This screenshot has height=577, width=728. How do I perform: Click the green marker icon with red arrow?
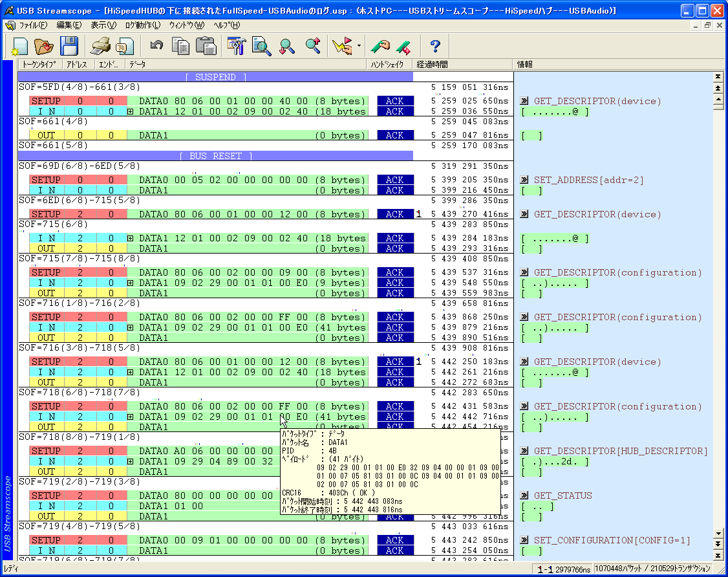[x=403, y=47]
